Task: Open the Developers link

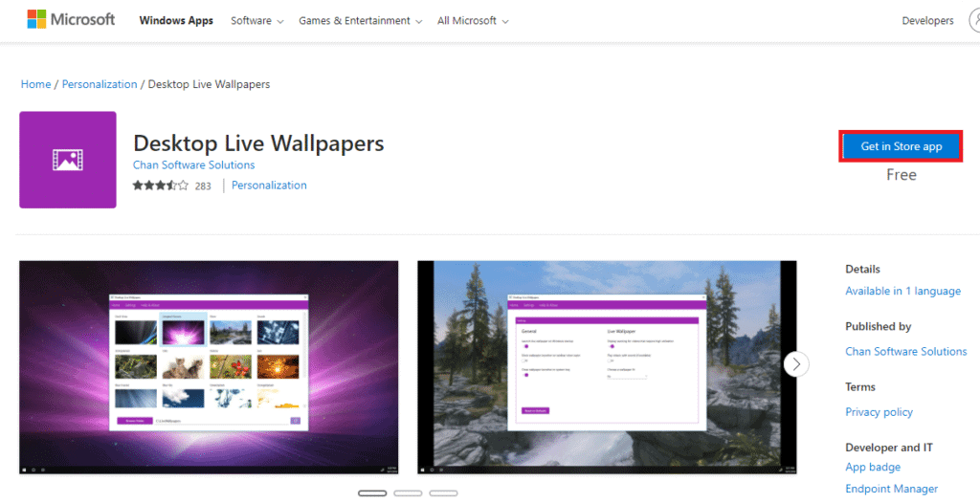Action: click(x=927, y=21)
